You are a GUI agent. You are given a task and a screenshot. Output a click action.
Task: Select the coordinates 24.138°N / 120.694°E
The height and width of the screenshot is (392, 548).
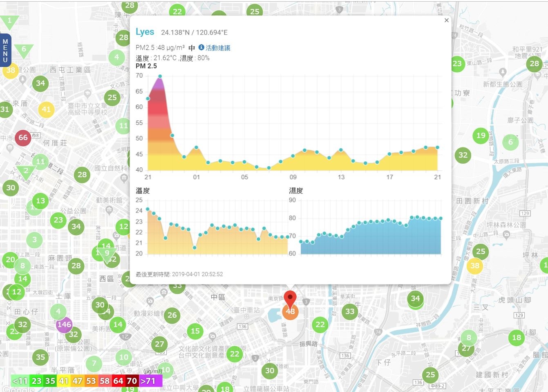click(x=194, y=32)
